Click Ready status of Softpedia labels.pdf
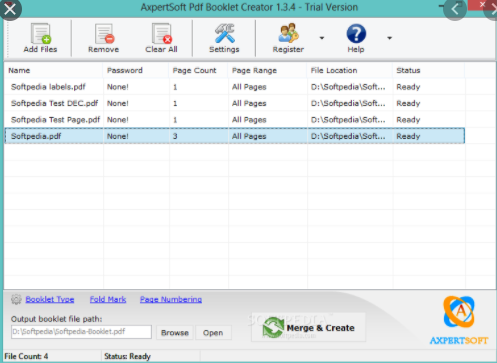497x363 pixels. point(408,87)
